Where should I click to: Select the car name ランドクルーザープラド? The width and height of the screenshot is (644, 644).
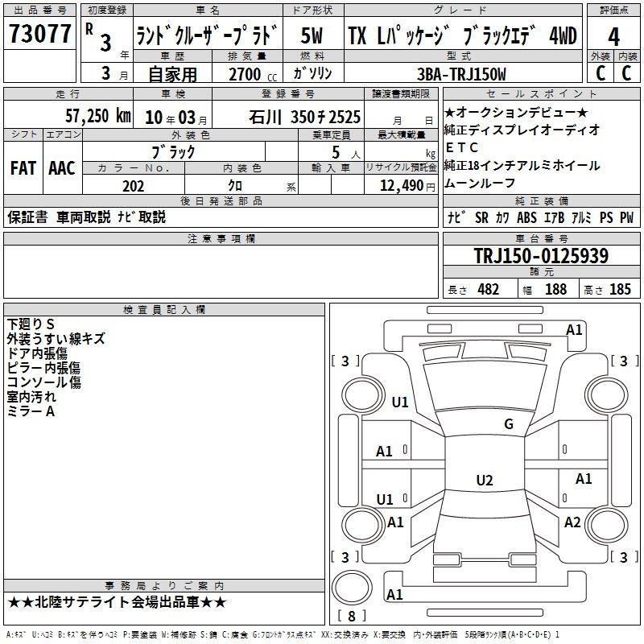click(x=208, y=35)
